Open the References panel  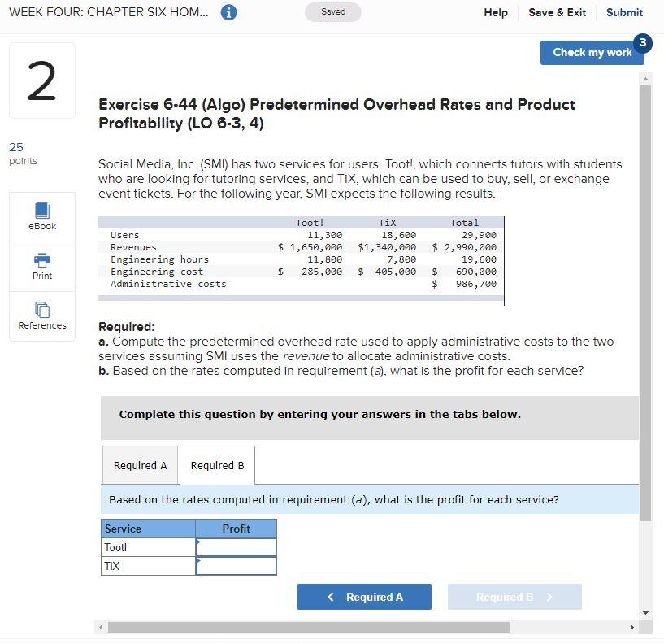click(x=42, y=316)
